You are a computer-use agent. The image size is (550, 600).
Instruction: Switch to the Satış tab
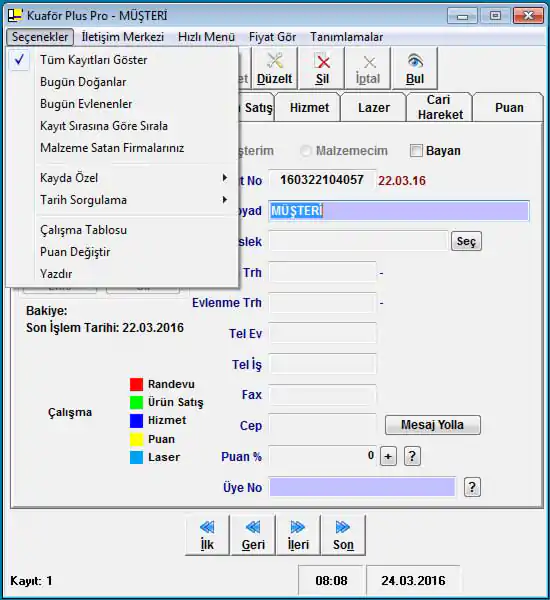[x=257, y=108]
